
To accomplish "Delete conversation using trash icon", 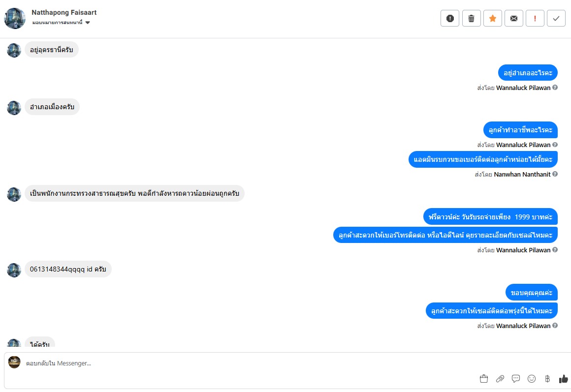I will click(x=471, y=19).
